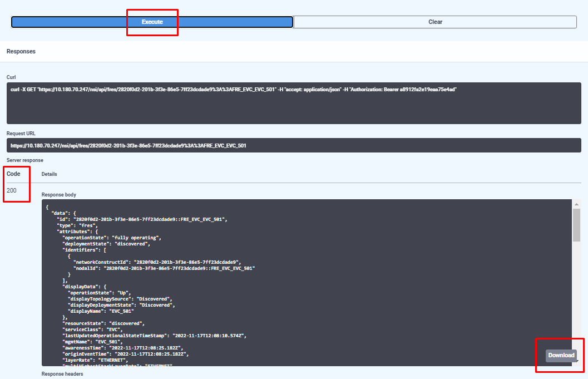Click the "nodalId" line in JSON
Image resolution: width=588 pixels, height=379 pixels.
[x=164, y=268]
